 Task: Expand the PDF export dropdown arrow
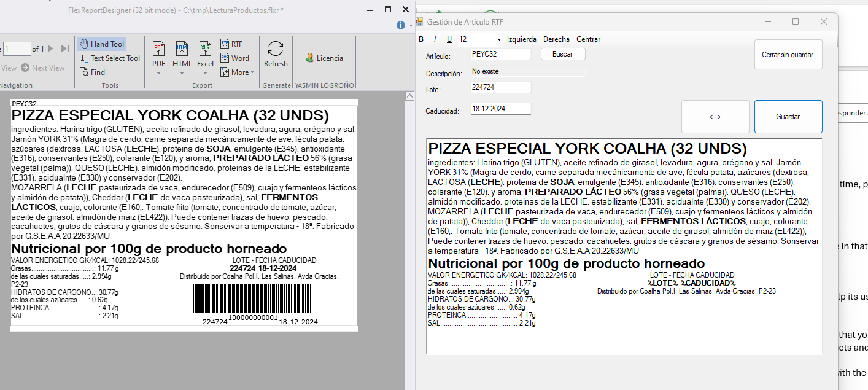point(158,73)
